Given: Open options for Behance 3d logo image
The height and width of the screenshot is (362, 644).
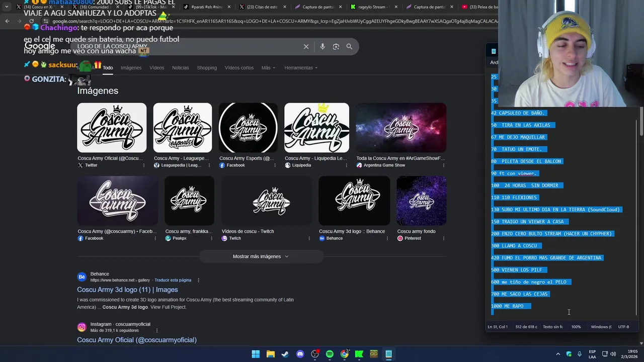Looking at the screenshot, I should point(387,238).
